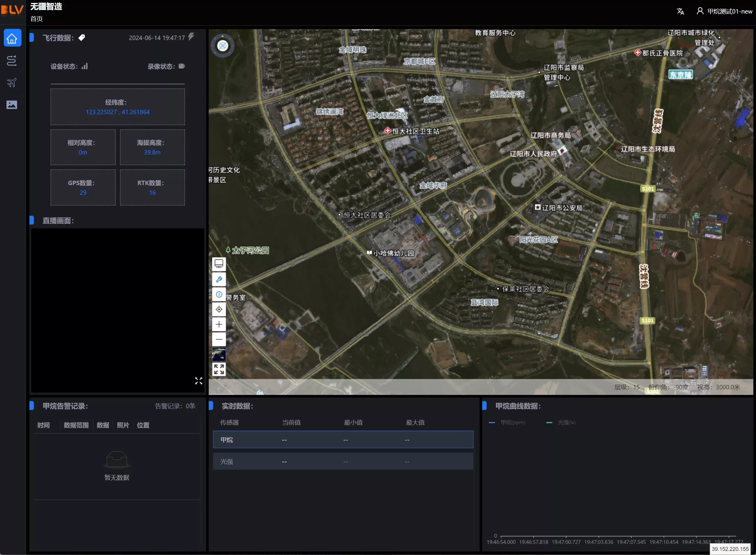The height and width of the screenshot is (555, 756).
Task: Click the locate crosshair map button
Action: [219, 309]
